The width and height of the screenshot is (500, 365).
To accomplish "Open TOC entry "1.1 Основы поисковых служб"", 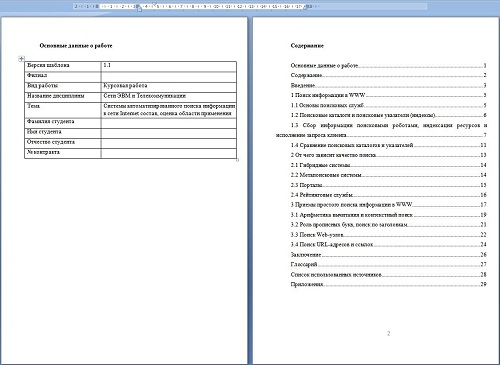I will point(388,105).
